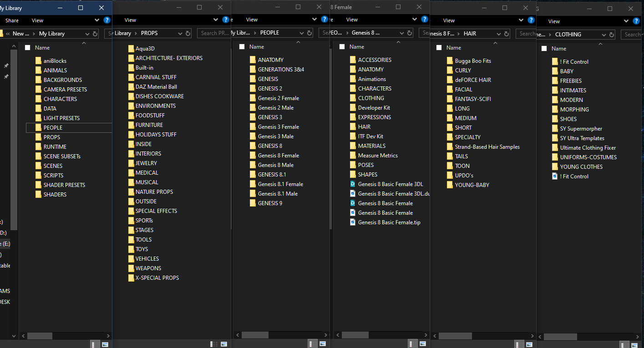This screenshot has height=348, width=644.
Task: Refresh the CLOTHING folder address bar
Action: pyautogui.click(x=612, y=35)
